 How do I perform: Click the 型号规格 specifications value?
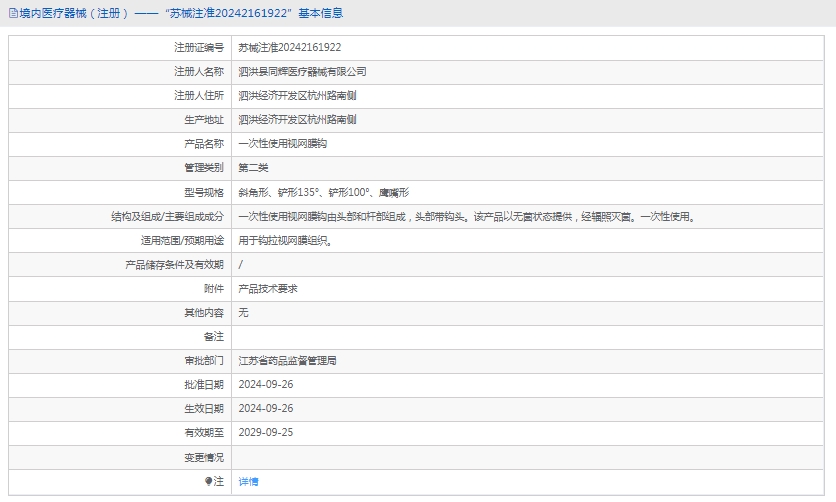(323, 192)
